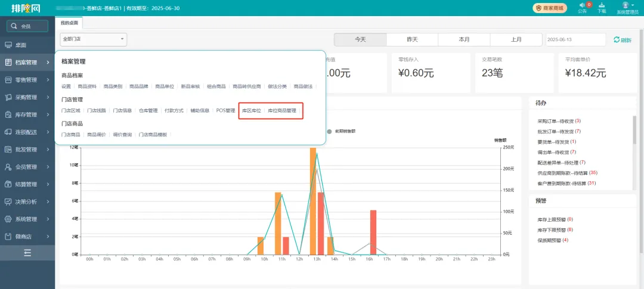Image resolution: width=644 pixels, height=289 pixels.
Task: Collapse the sidebar with the hamburger icon
Action: point(27,253)
